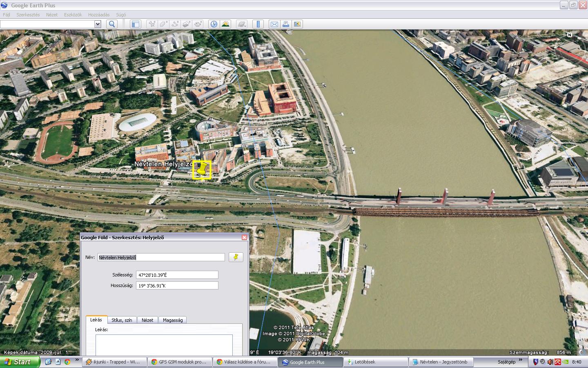Image resolution: width=588 pixels, height=368 pixels.
Task: Open the Eszközök menu
Action: (x=73, y=15)
